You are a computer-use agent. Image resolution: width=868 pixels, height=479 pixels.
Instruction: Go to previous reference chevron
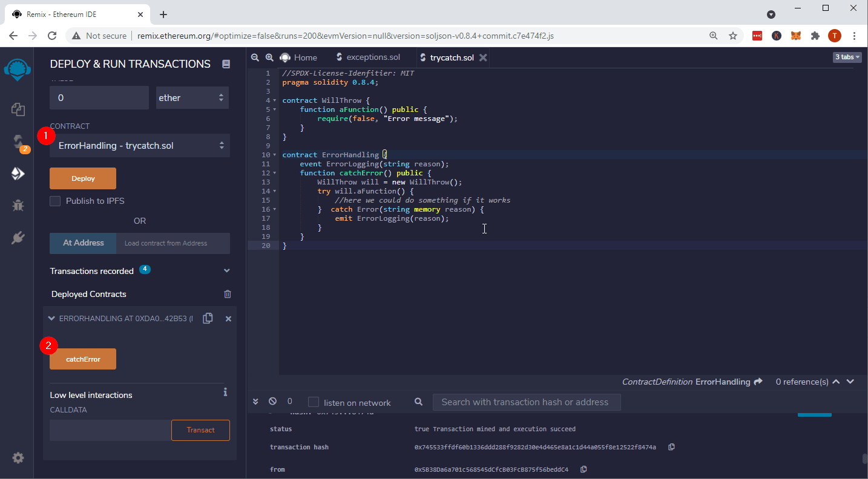point(836,382)
